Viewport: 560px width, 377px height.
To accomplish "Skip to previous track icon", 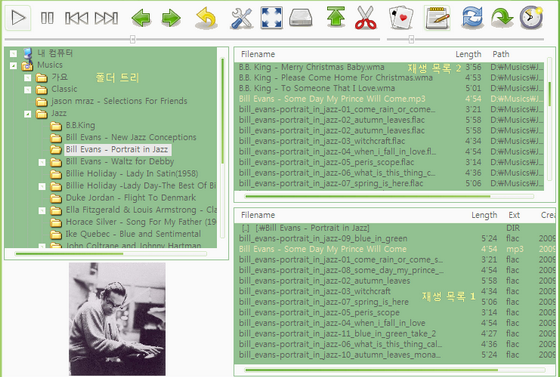I will (76, 18).
